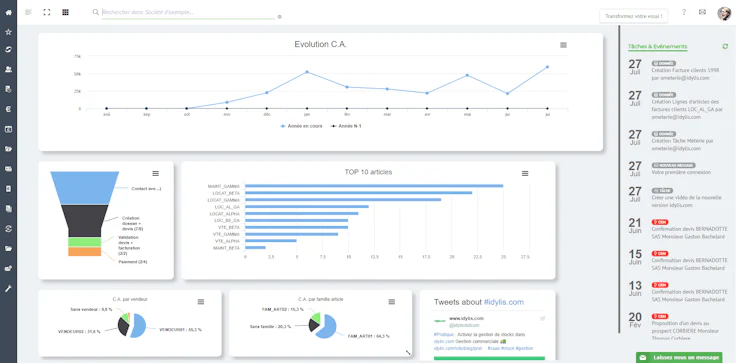The image size is (736, 363).
Task: Click the magnifying glass search icon
Action: (96, 12)
